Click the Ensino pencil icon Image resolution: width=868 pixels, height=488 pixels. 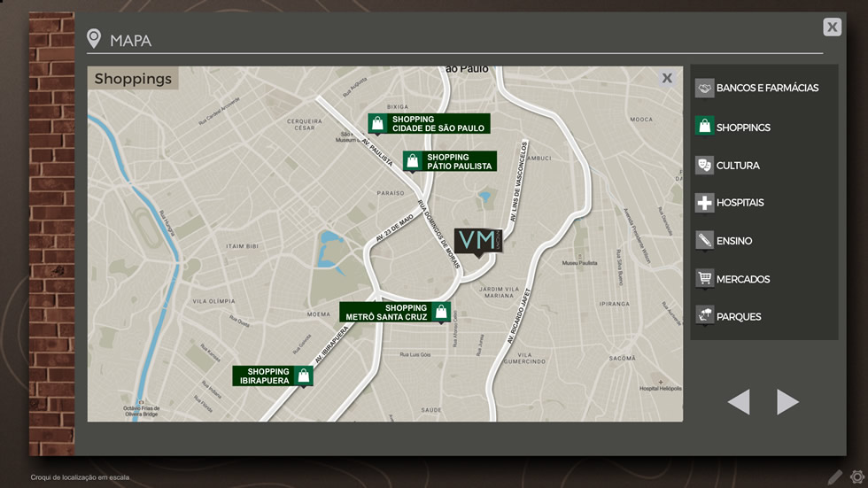pyautogui.click(x=704, y=241)
